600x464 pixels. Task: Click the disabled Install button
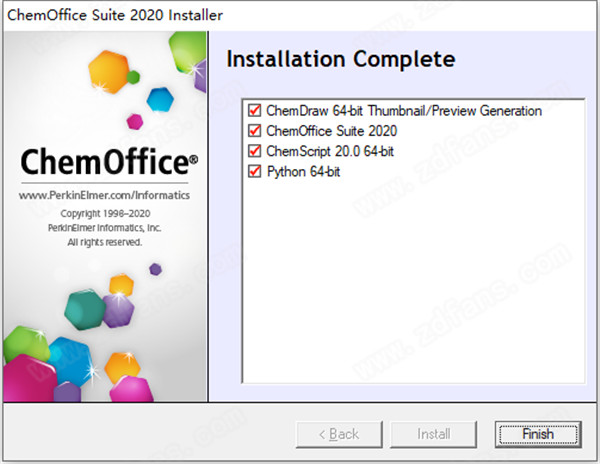(434, 434)
